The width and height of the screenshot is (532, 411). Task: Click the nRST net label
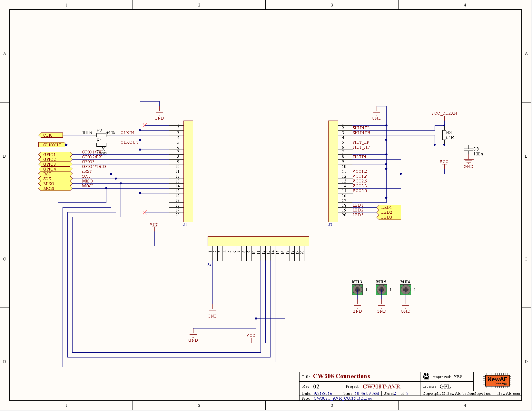coord(87,171)
